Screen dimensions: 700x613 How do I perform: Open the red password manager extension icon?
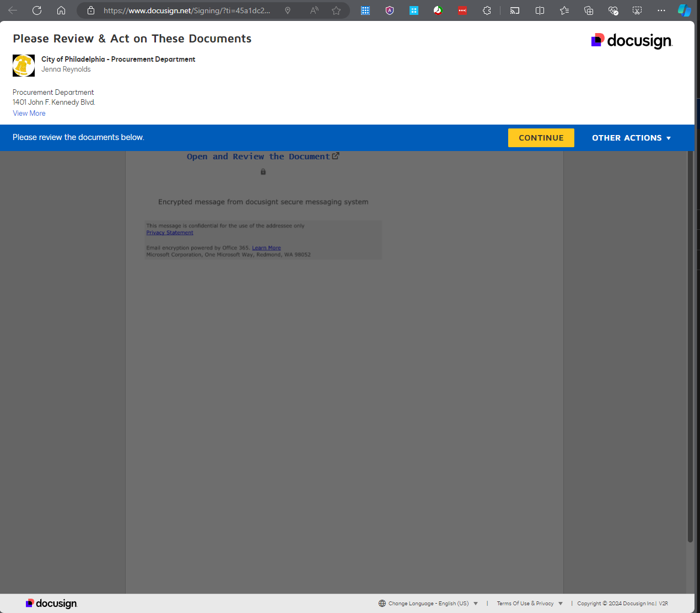tap(462, 10)
